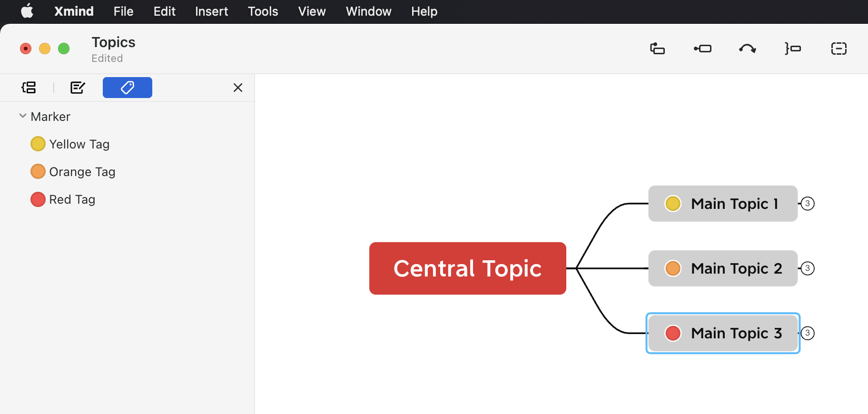Click the yellow marker on Main Topic 1
Screen dimensions: 868x414
point(673,204)
